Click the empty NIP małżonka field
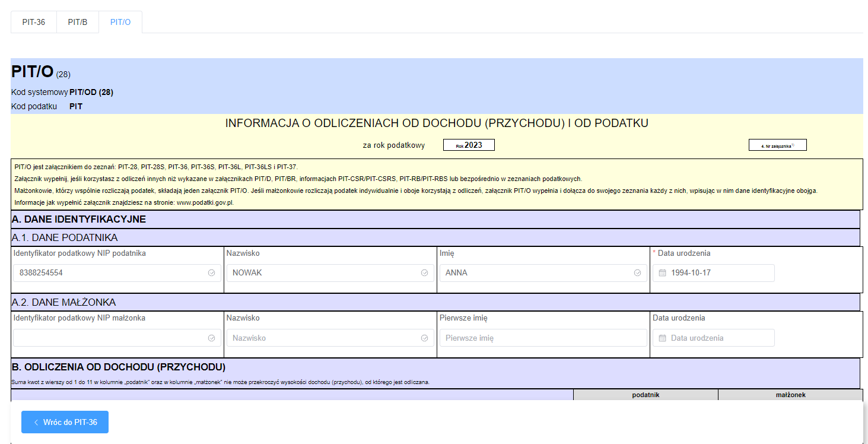Viewport: 868px width, 444px height. coord(116,338)
